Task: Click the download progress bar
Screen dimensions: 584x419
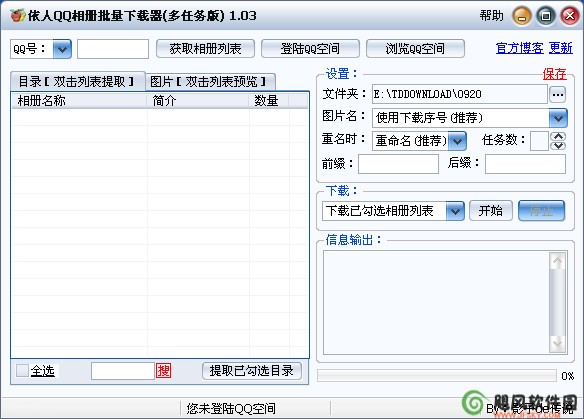Action: pyautogui.click(x=437, y=375)
